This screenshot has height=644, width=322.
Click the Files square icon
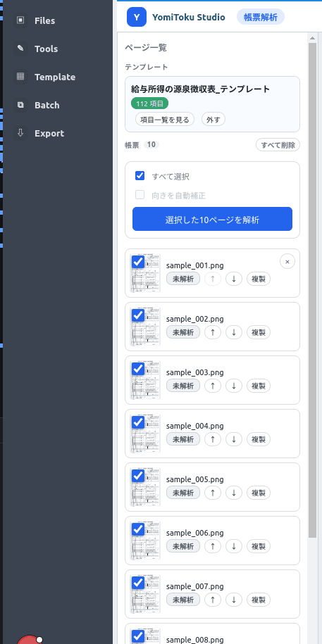pyautogui.click(x=20, y=20)
